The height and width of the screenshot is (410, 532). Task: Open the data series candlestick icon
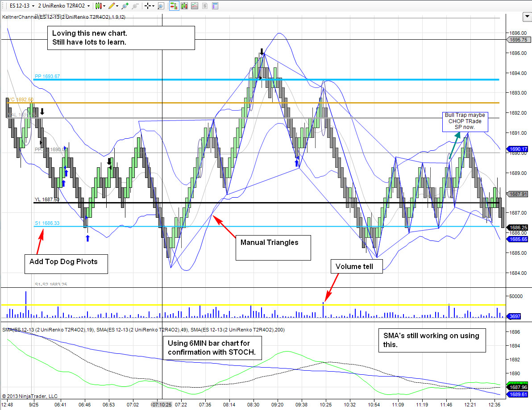tap(184, 6)
